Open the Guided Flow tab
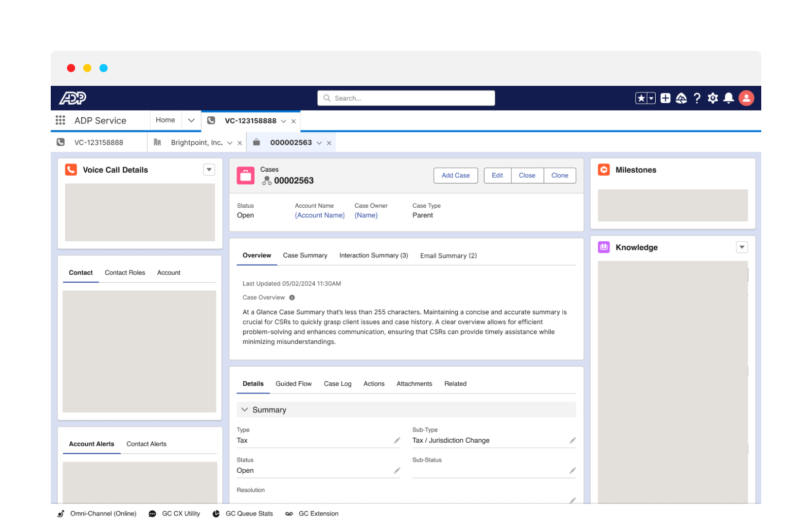Image resolution: width=812 pixels, height=523 pixels. [293, 384]
